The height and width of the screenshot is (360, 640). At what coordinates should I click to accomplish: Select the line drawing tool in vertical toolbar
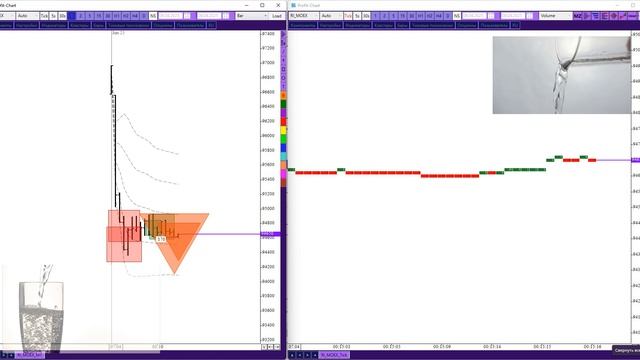click(x=283, y=51)
